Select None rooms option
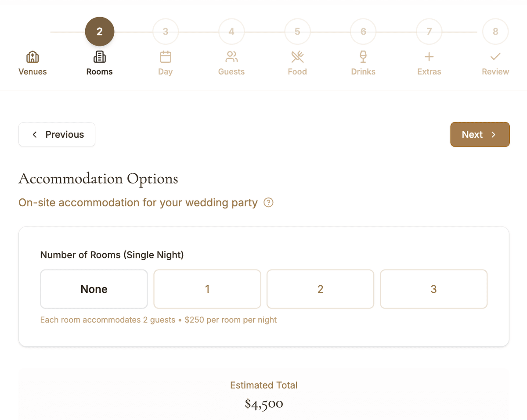This screenshot has height=420, width=527. pos(94,289)
